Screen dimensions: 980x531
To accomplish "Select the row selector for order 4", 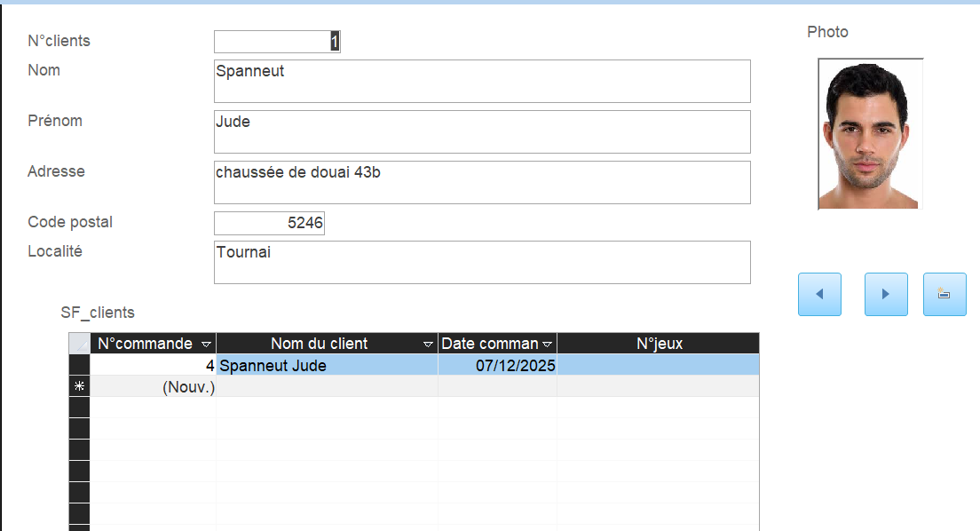I will 80,365.
